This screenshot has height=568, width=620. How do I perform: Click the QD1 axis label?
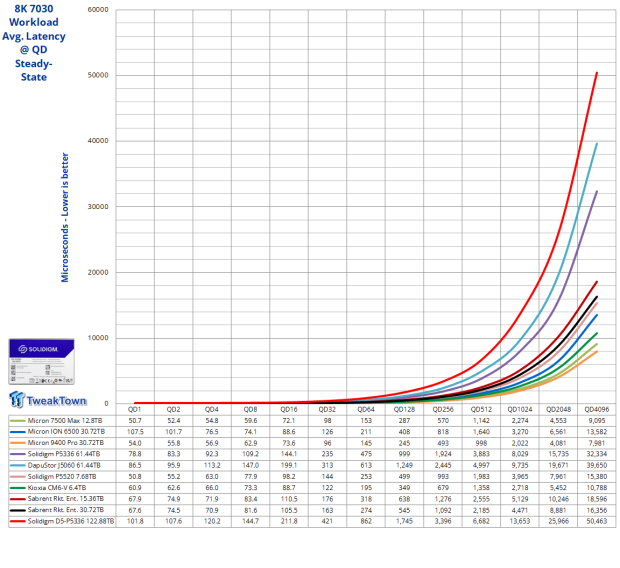click(134, 409)
